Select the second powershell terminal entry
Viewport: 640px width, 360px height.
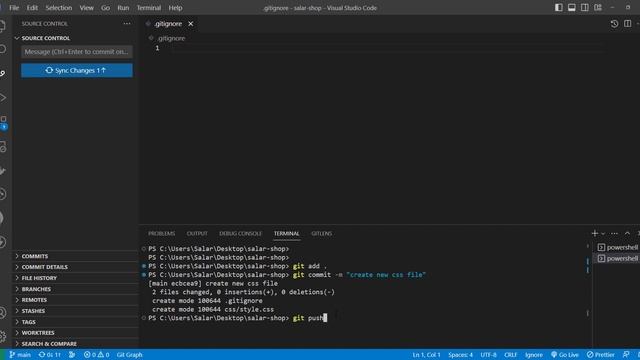pos(617,258)
